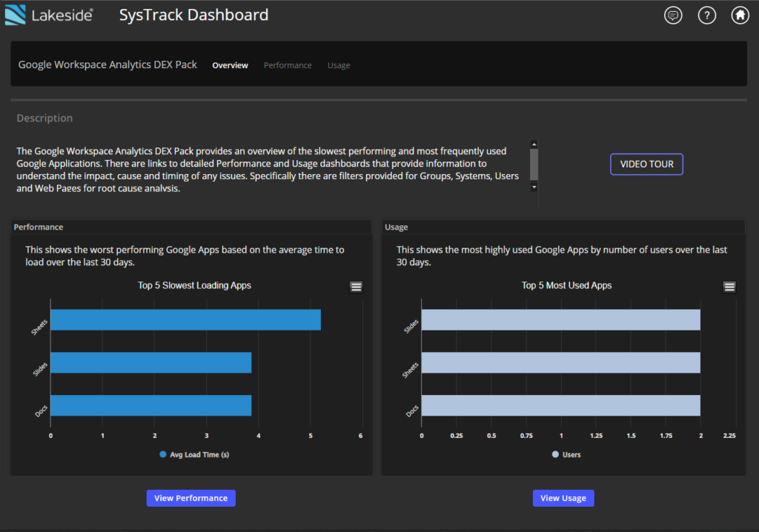This screenshot has height=532, width=759.
Task: Toggle the Avg Load Time (s) legend series
Action: click(x=194, y=454)
